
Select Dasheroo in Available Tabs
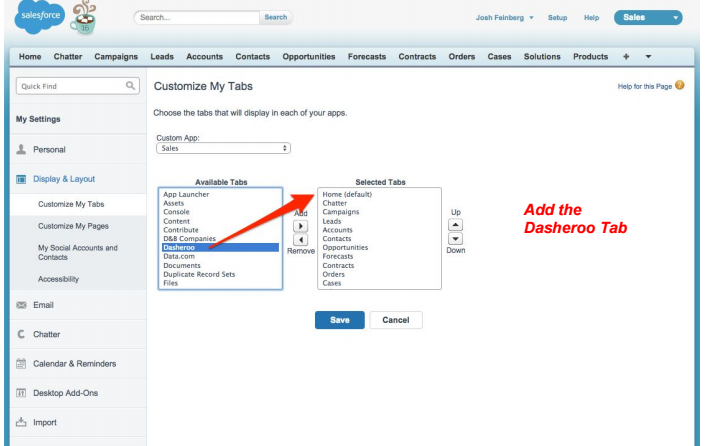(x=220, y=248)
